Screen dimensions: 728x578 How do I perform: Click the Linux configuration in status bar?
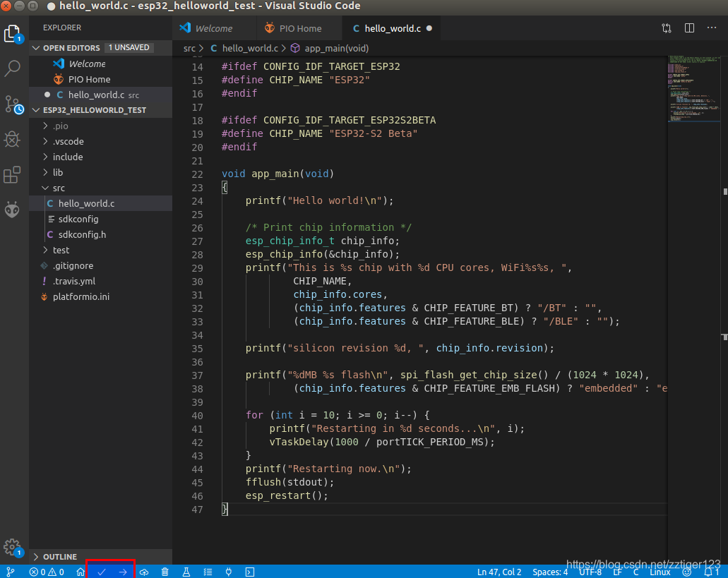(660, 572)
